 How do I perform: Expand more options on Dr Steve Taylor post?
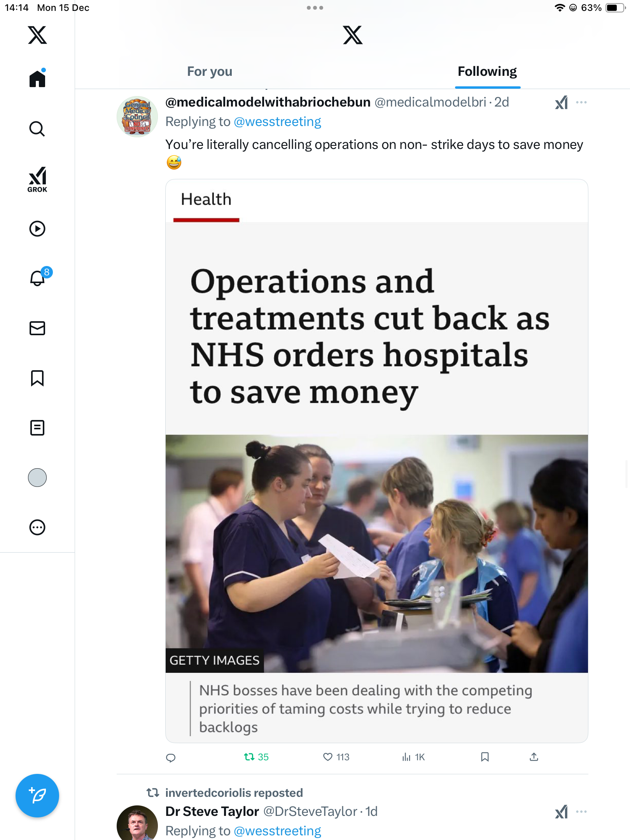pyautogui.click(x=581, y=812)
